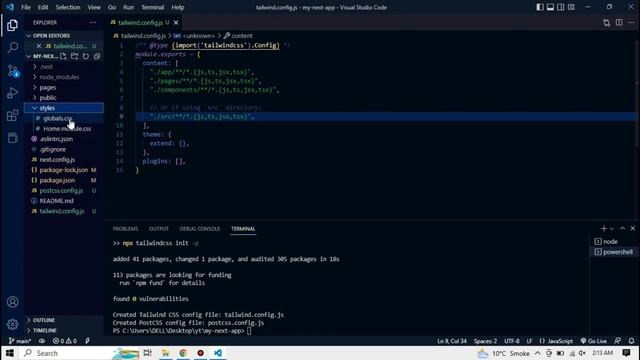Click New File icon in explorer header
Image resolution: width=640 pixels, height=360 pixels.
pyautogui.click(x=63, y=56)
